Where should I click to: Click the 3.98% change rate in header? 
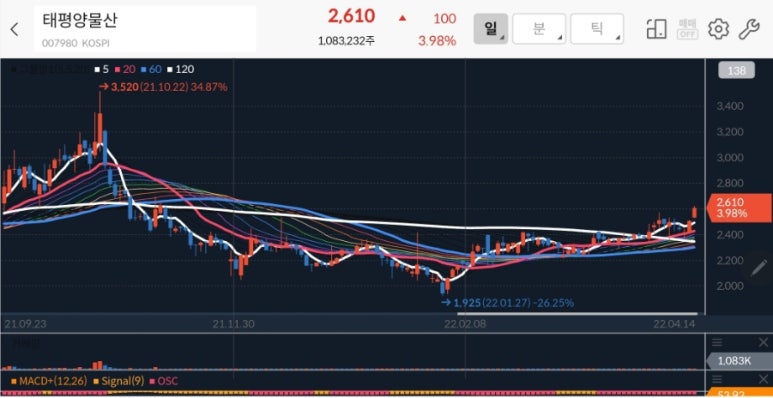pyautogui.click(x=437, y=41)
